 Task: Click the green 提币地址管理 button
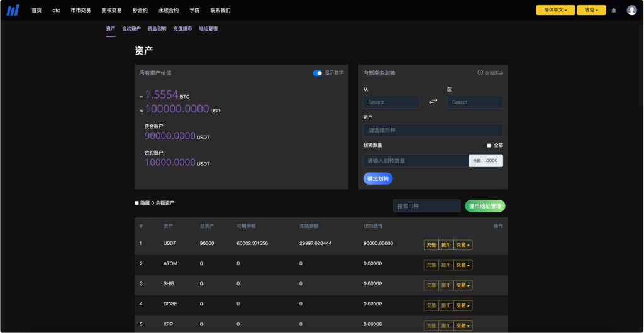485,206
